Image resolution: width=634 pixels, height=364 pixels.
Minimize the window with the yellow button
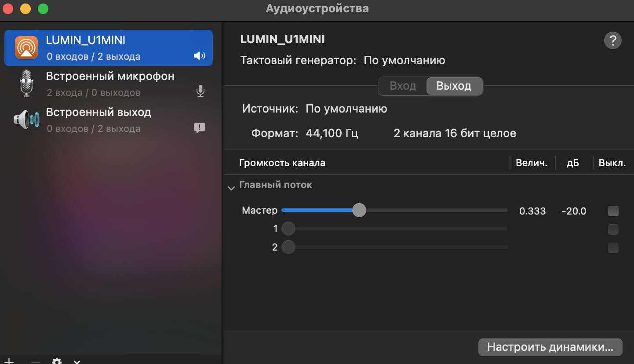tap(26, 9)
